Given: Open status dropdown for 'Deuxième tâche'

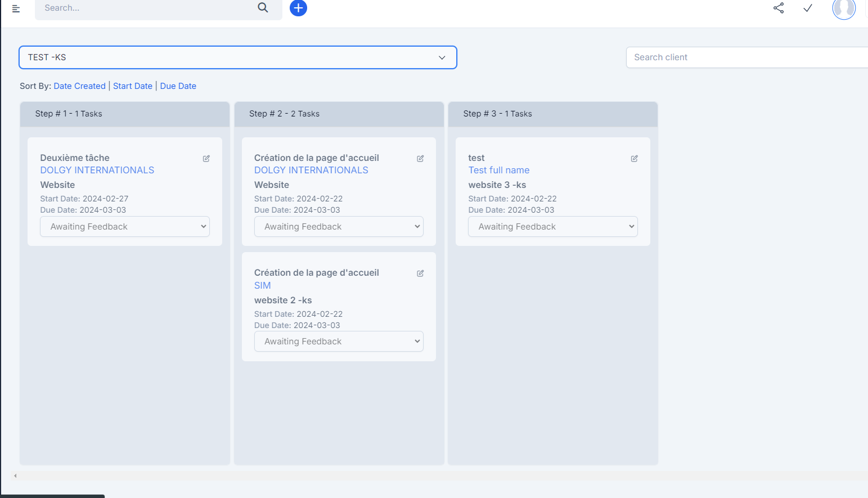Looking at the screenshot, I should click(x=124, y=226).
